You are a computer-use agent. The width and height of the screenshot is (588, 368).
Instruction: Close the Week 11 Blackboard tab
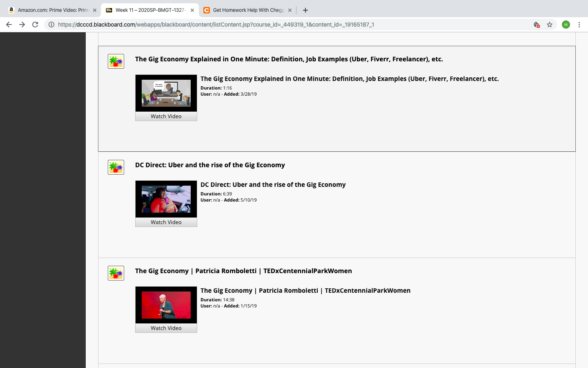click(x=192, y=10)
